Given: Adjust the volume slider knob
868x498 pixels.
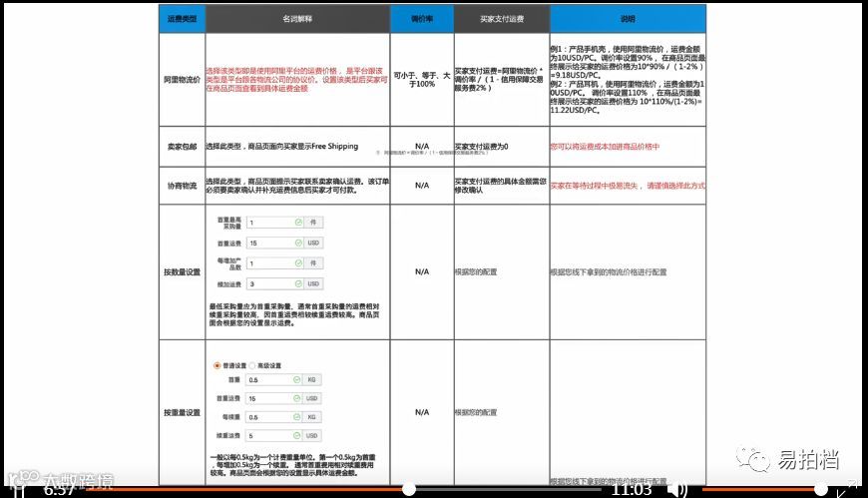Looking at the screenshot, I should click(821, 489).
